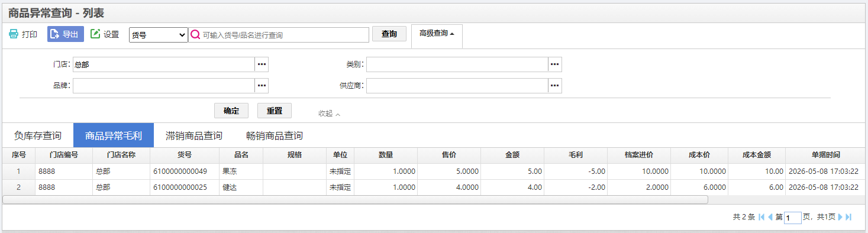Open the 门店 selector ellipsis button

(262, 64)
